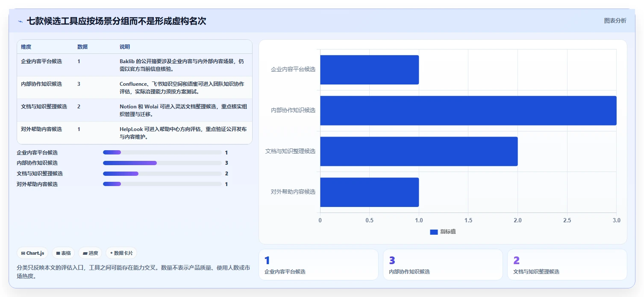
Task: Click the title 七款候选工具应按场景分组而不是形成虚构名次
Action: coord(116,21)
